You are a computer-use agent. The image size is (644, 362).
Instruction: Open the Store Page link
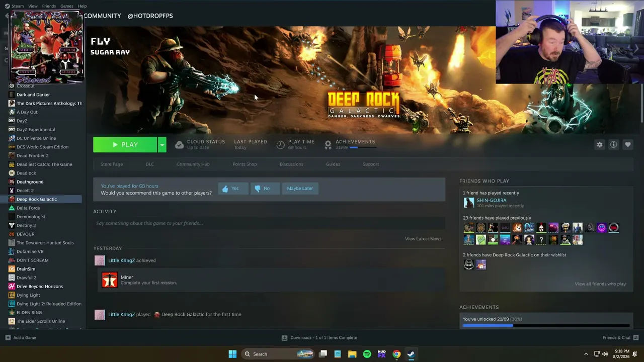[x=112, y=164]
